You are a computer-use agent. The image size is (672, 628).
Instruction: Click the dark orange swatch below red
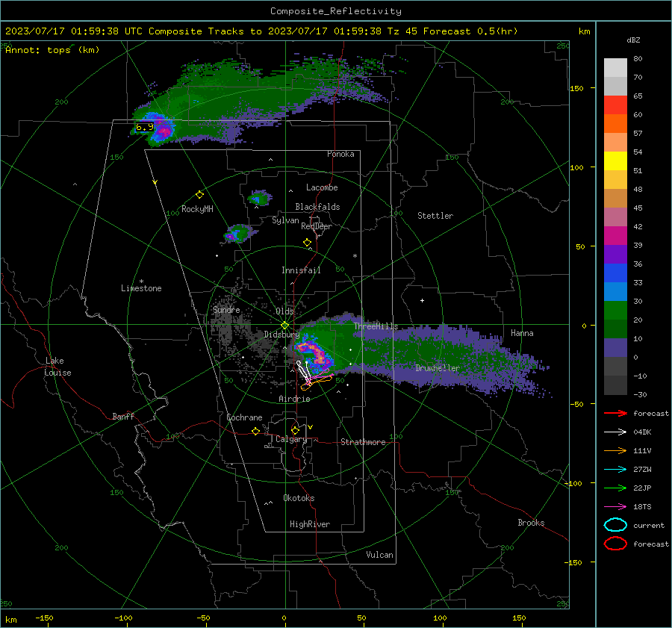click(x=615, y=123)
